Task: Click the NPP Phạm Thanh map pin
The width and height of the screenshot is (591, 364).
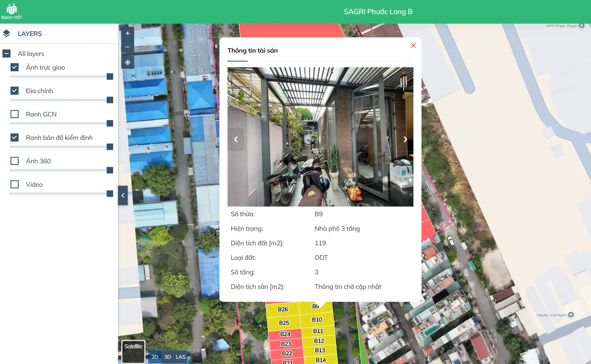Action: pyautogui.click(x=582, y=26)
